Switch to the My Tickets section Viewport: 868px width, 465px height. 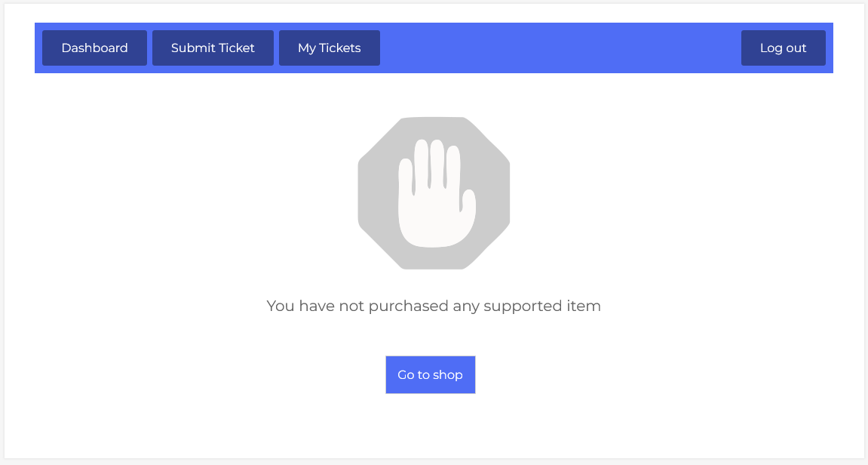(x=329, y=48)
